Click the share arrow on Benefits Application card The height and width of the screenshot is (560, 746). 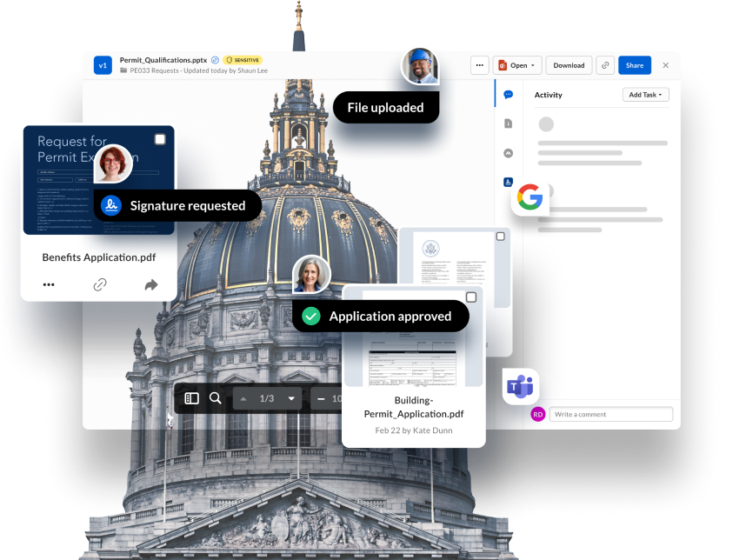pos(150,284)
